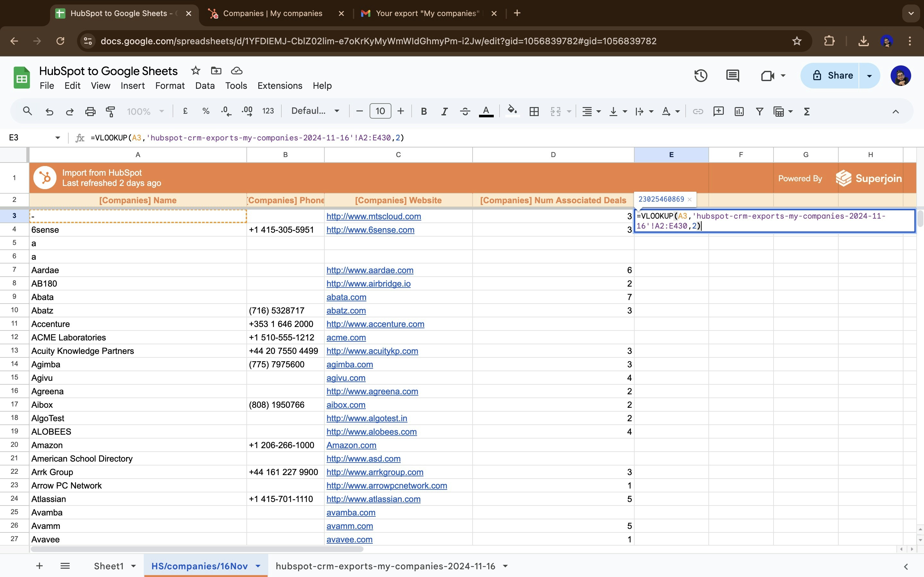The image size is (924, 577).
Task: Open the font family dropdown
Action: pos(315,111)
